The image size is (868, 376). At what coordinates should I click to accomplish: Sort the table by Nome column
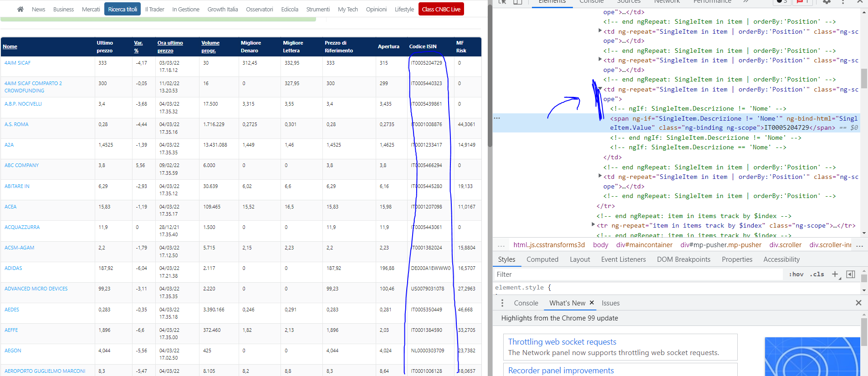coord(10,46)
